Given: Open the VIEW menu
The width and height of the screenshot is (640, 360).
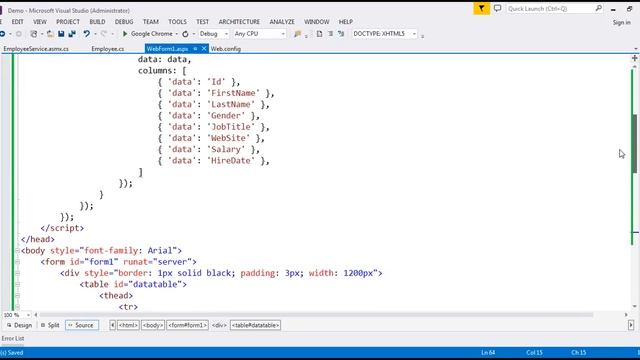Looking at the screenshot, I should [x=40, y=22].
